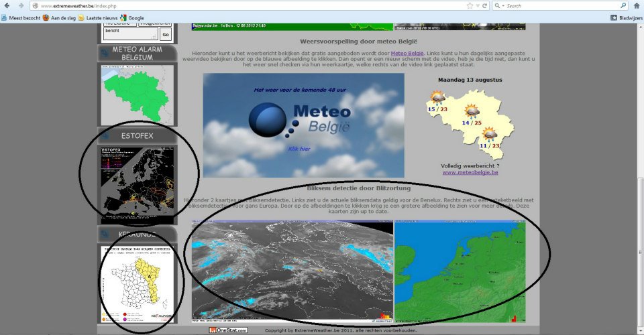This screenshot has width=644, height=335.
Task: Open the Keraunos France storm map
Action: [x=137, y=284]
